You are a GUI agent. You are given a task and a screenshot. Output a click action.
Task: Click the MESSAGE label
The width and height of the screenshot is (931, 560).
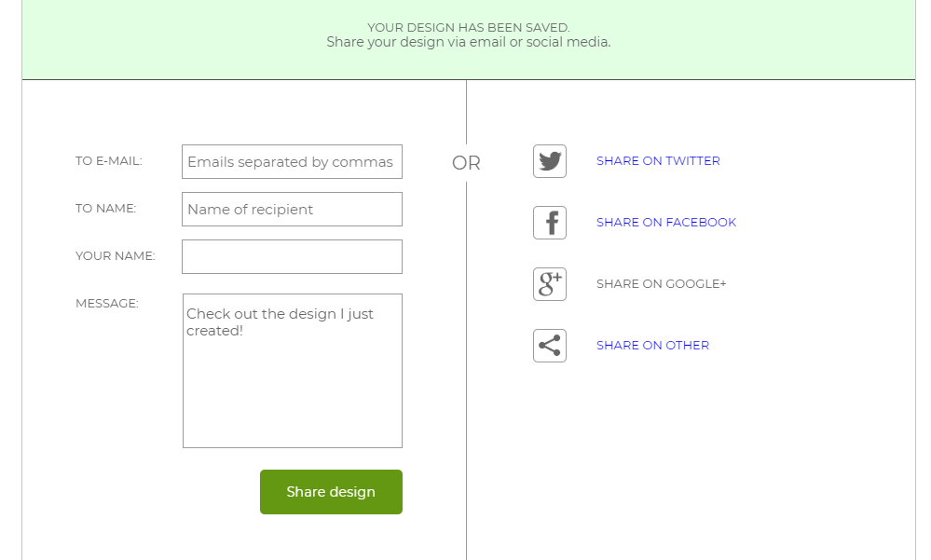[x=107, y=304]
